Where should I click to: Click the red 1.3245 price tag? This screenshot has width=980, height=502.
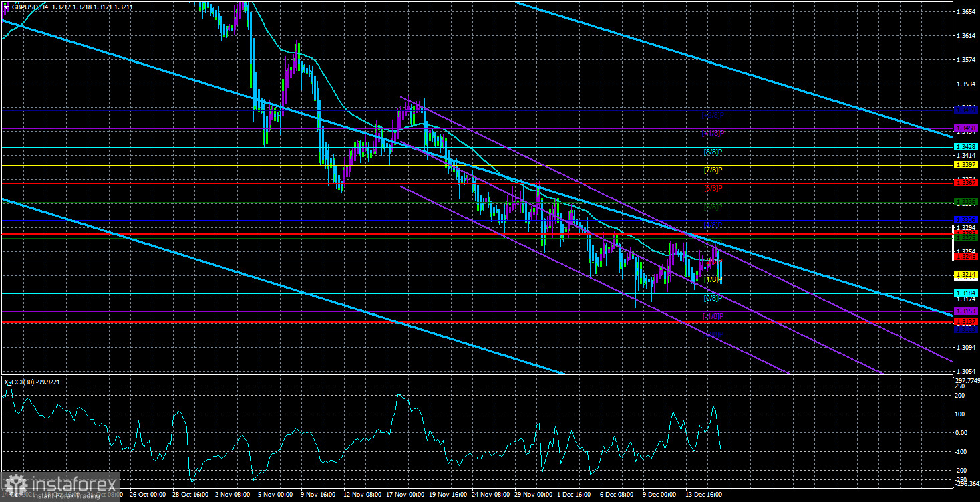(966, 256)
